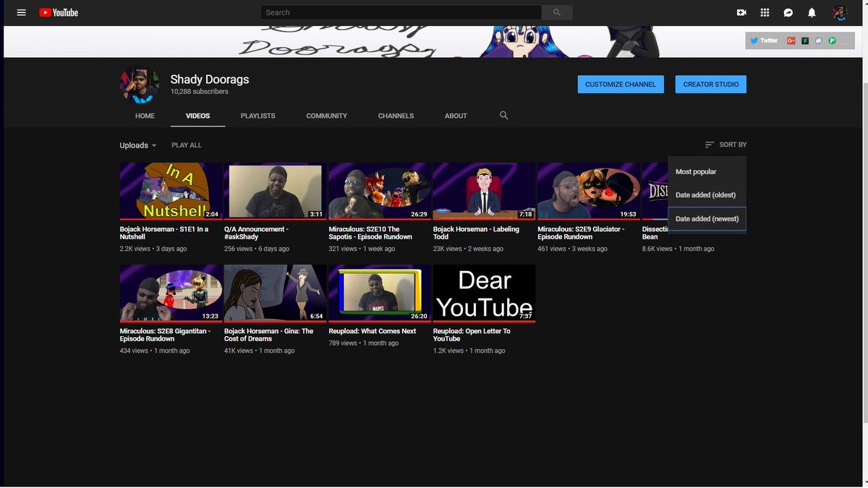Click title 'Miraculous: S2E10 The Sapotis - Episode Rundown'
Image resolution: width=868 pixels, height=488 pixels.
point(370,233)
